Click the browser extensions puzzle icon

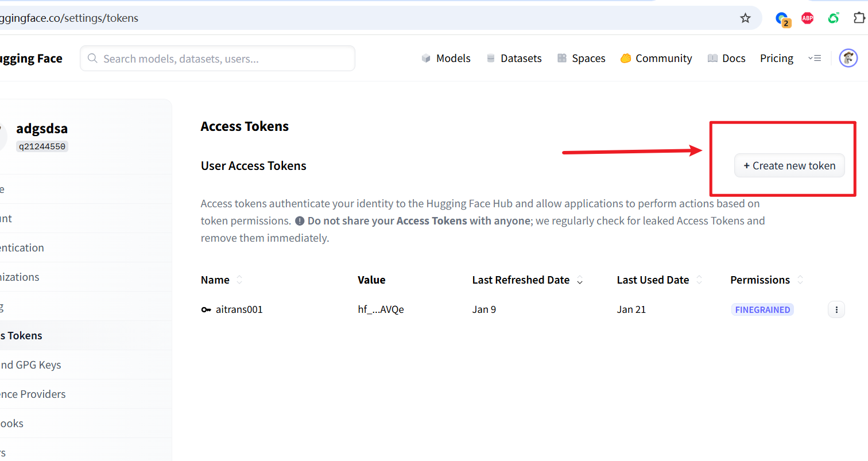[x=859, y=18]
